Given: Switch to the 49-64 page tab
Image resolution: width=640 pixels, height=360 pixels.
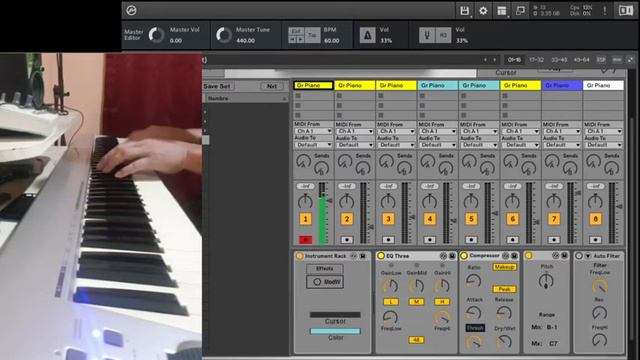Looking at the screenshot, I should (x=581, y=60).
